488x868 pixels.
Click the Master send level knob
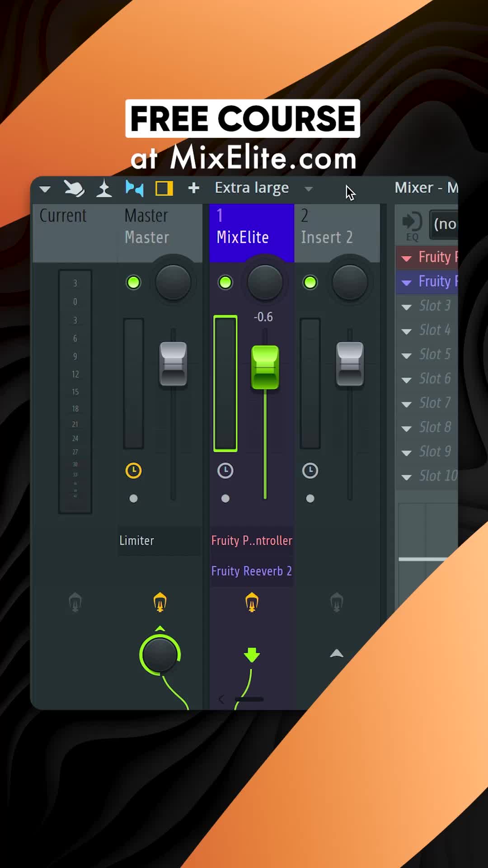coord(160,655)
